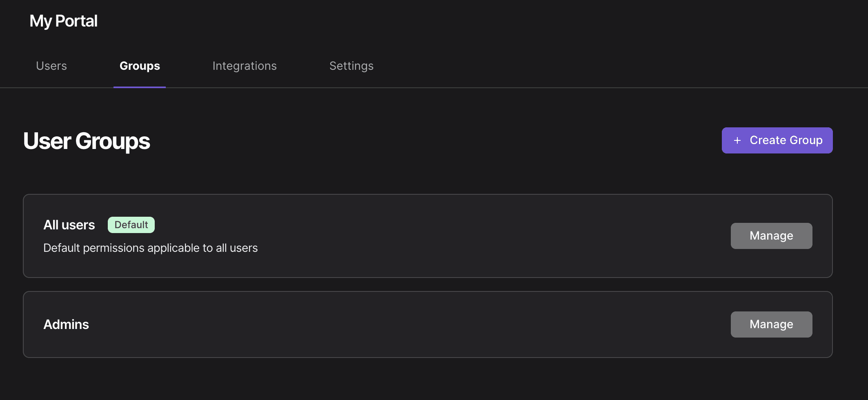Screen dimensions: 868x400
Task: Go to the Settings tab
Action: point(352,66)
